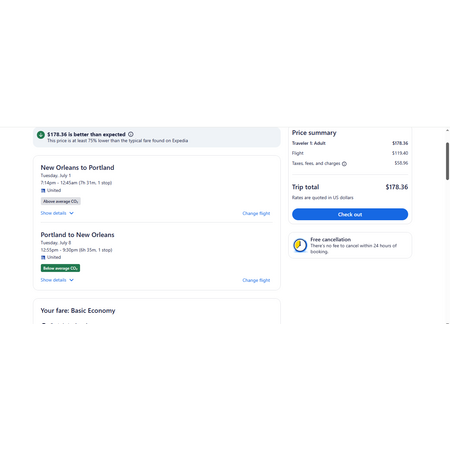Click United airline logo on Portland return flight
450x450 pixels.
pyautogui.click(x=43, y=257)
